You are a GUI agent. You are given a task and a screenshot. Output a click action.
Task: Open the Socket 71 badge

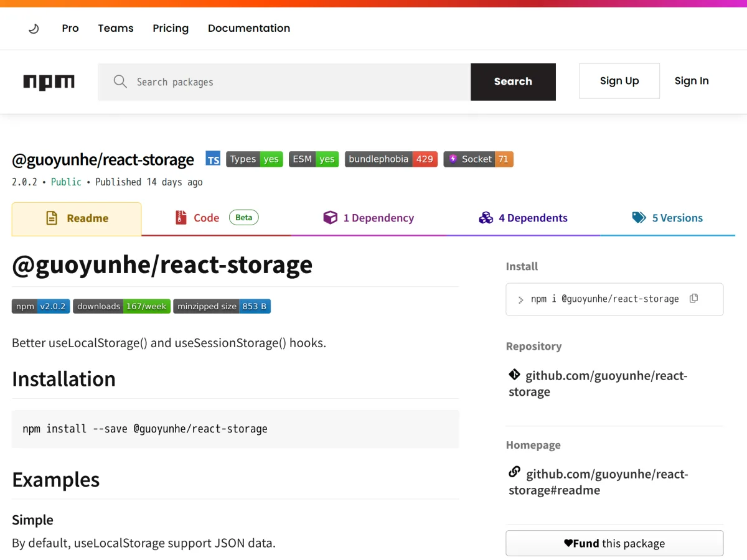coord(478,159)
